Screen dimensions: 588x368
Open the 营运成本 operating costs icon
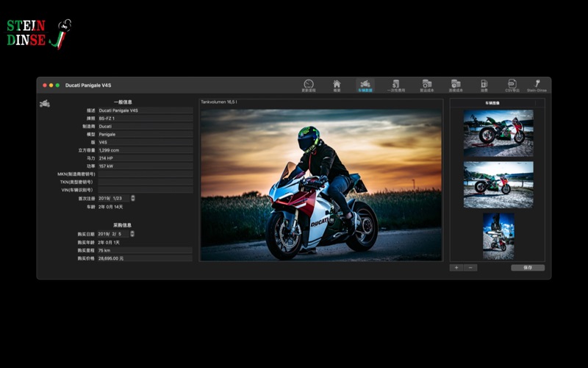pos(427,85)
